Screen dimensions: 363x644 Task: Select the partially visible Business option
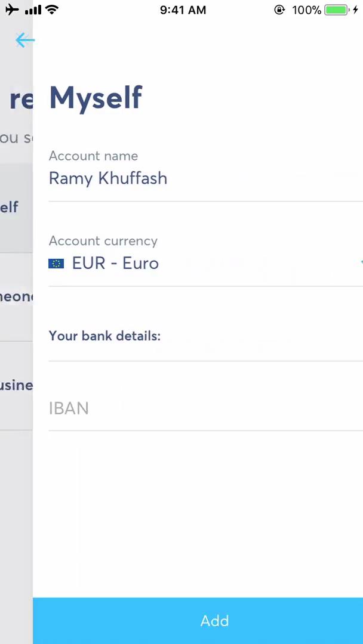[x=15, y=385]
